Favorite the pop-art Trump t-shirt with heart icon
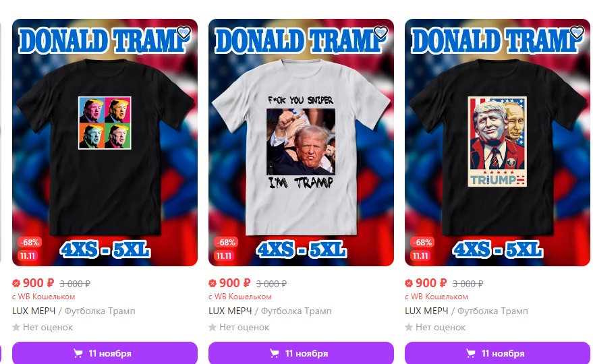This screenshot has height=364, width=593. coord(184,33)
